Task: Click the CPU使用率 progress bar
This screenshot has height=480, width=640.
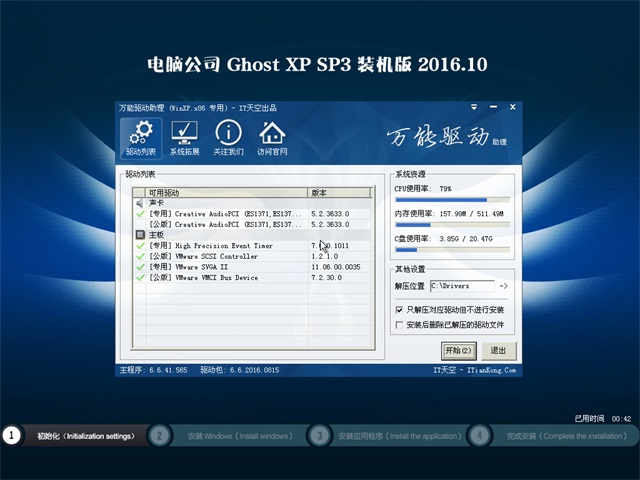Action: pos(452,200)
